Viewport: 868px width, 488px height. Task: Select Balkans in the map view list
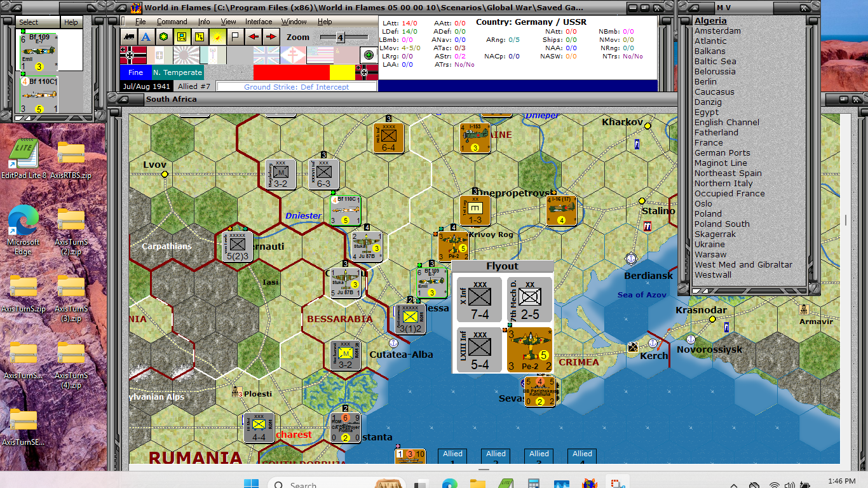[x=710, y=51]
